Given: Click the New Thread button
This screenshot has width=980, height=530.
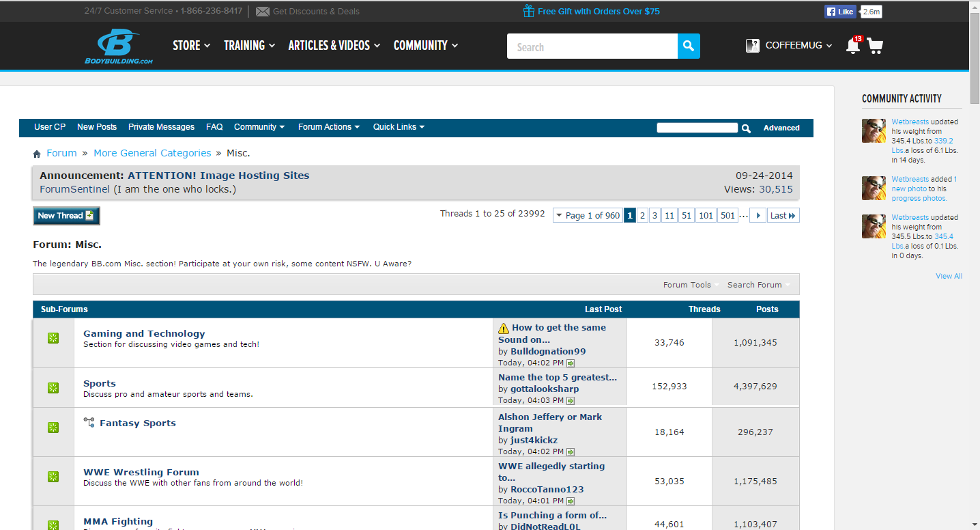Looking at the screenshot, I should tap(66, 216).
